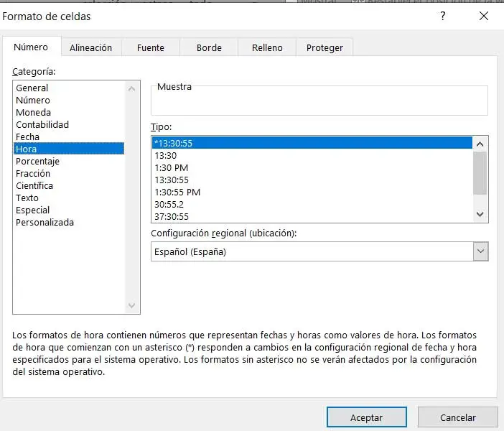Select the Moneda category

click(x=33, y=112)
